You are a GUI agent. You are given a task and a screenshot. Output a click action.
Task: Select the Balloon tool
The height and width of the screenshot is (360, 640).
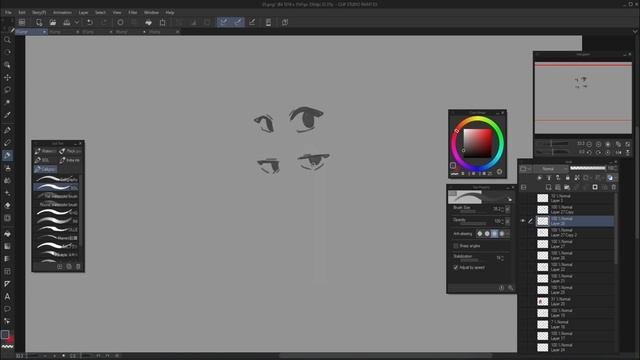(7, 309)
